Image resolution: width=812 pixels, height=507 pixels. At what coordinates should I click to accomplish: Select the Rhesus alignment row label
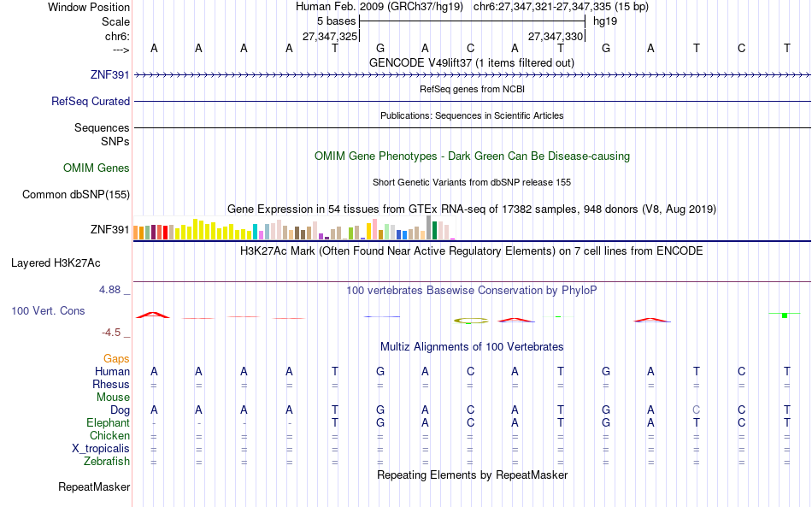111,384
